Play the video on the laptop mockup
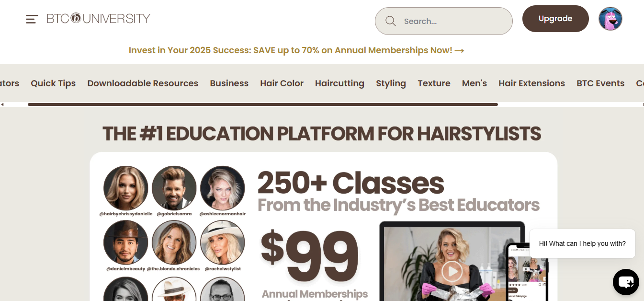The width and height of the screenshot is (644, 301). pyautogui.click(x=452, y=271)
